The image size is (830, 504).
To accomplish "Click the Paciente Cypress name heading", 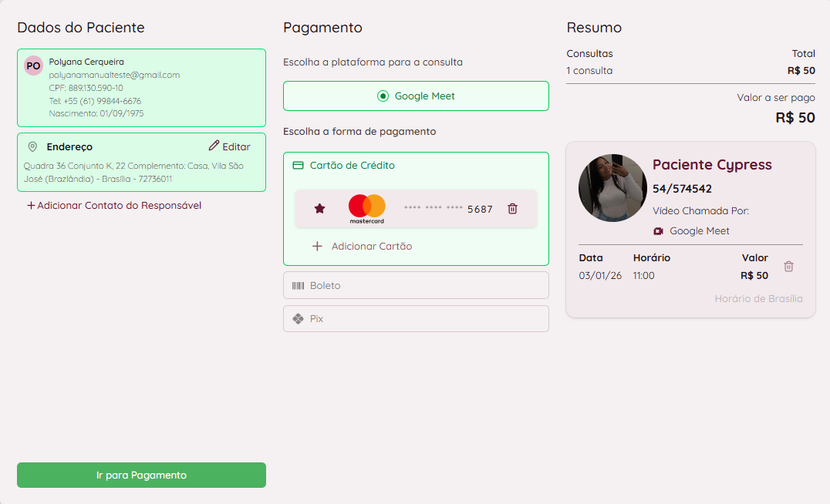I will coord(711,165).
